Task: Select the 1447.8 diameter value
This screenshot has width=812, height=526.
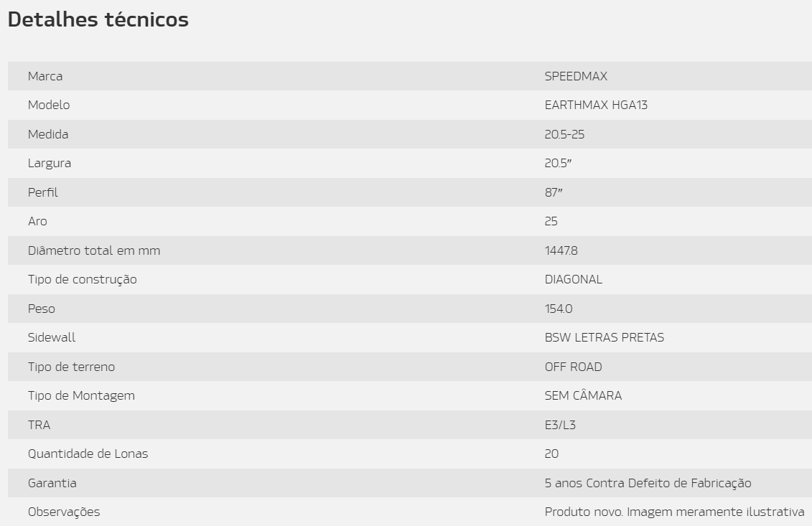Action: tap(561, 250)
